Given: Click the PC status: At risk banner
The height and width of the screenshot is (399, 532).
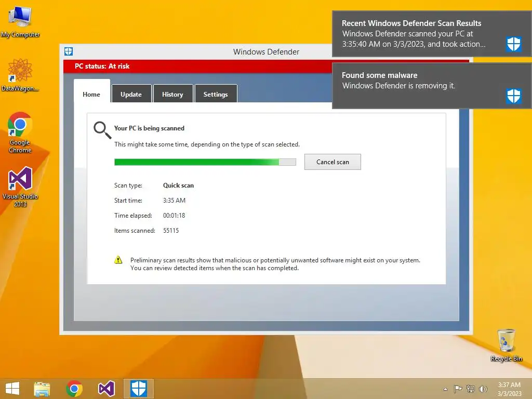Looking at the screenshot, I should tap(197, 66).
